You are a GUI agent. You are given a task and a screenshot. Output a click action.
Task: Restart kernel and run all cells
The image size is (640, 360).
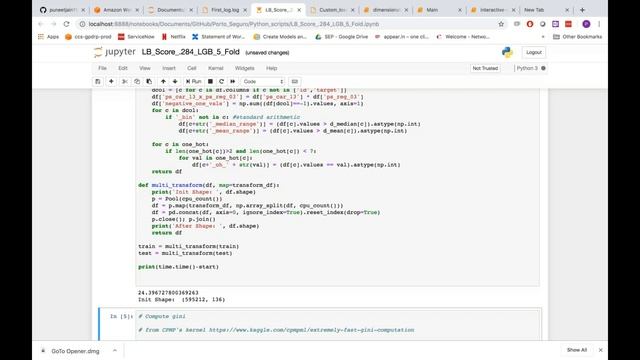233,82
